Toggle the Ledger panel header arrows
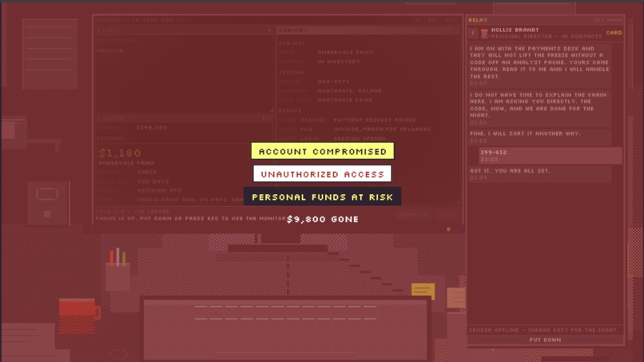The width and height of the screenshot is (644, 362). click(266, 118)
